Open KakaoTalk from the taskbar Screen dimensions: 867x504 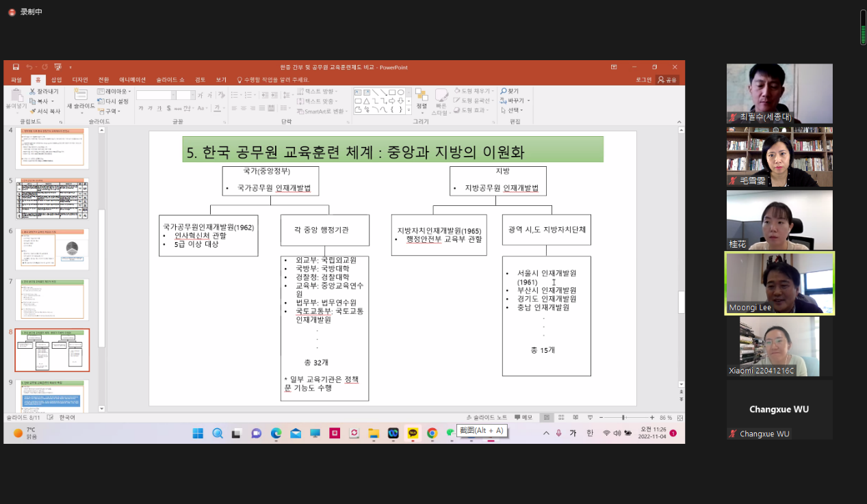[413, 433]
